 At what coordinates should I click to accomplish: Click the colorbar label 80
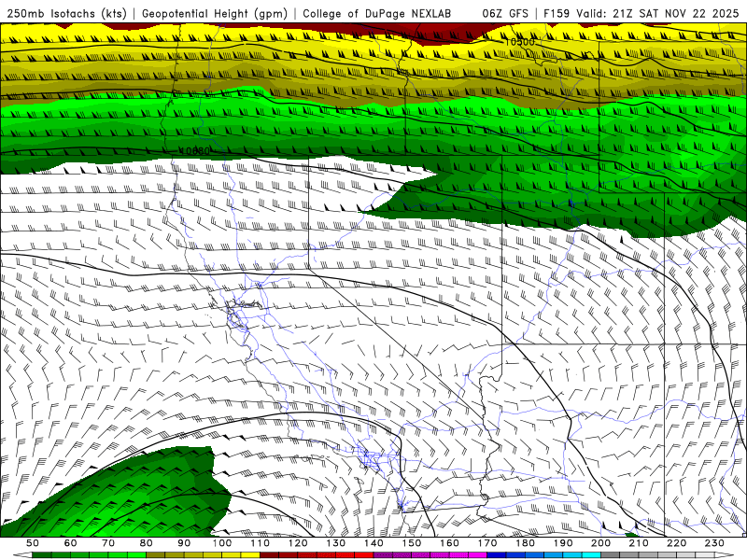(147, 543)
